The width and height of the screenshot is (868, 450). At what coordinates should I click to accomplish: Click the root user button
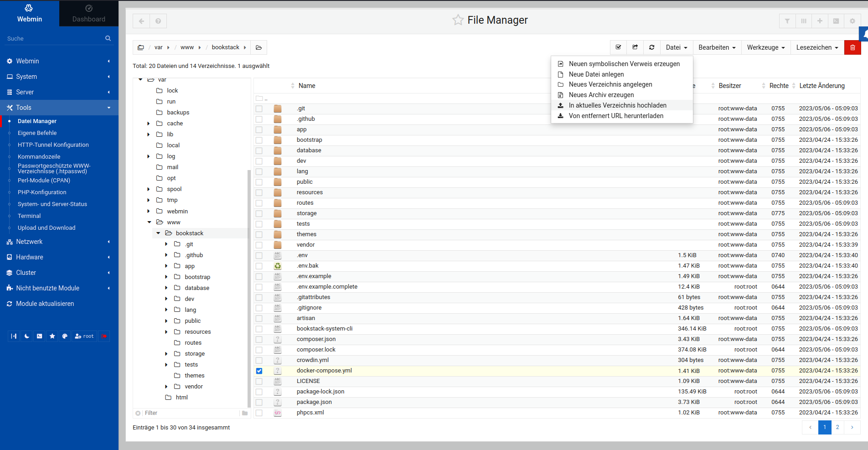coord(84,336)
